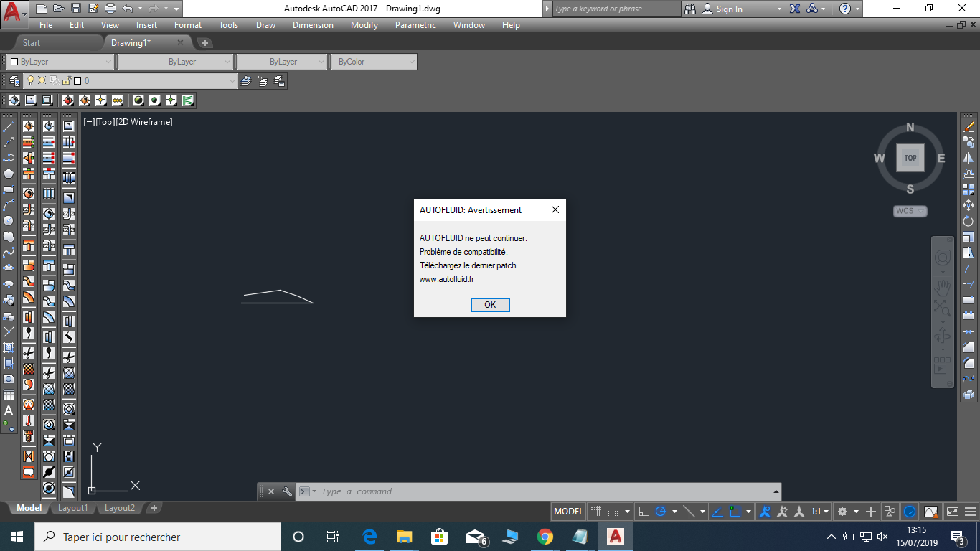Viewport: 980px width, 551px height.
Task: Toggle Show annotation objects
Action: 765,512
